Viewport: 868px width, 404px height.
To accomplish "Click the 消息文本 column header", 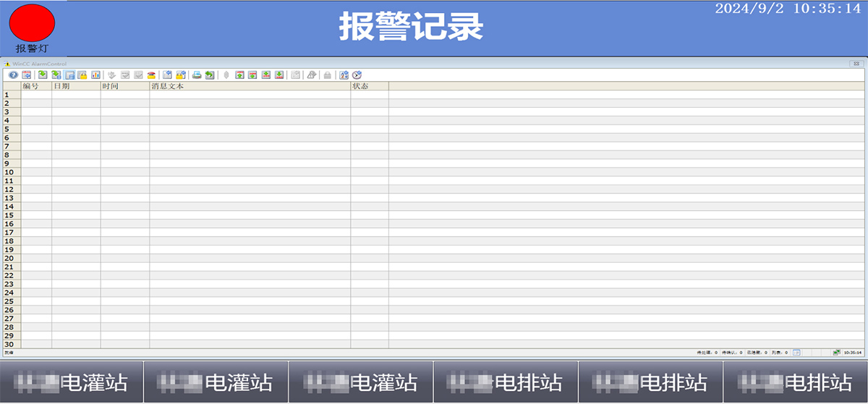I will 250,86.
